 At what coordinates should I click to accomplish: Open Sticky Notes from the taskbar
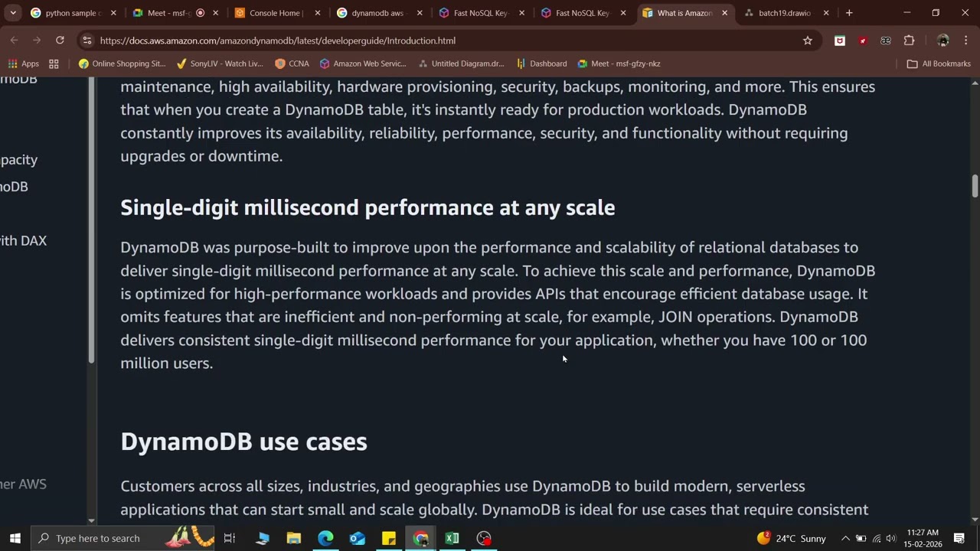389,538
